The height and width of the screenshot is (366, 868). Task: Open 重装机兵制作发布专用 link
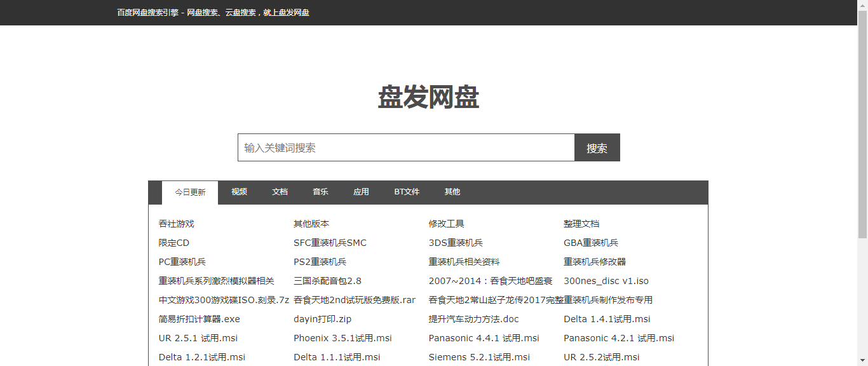[608, 300]
